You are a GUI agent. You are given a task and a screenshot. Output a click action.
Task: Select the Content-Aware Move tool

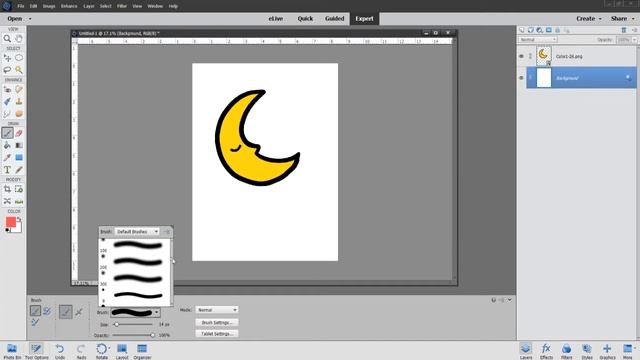coord(7,201)
